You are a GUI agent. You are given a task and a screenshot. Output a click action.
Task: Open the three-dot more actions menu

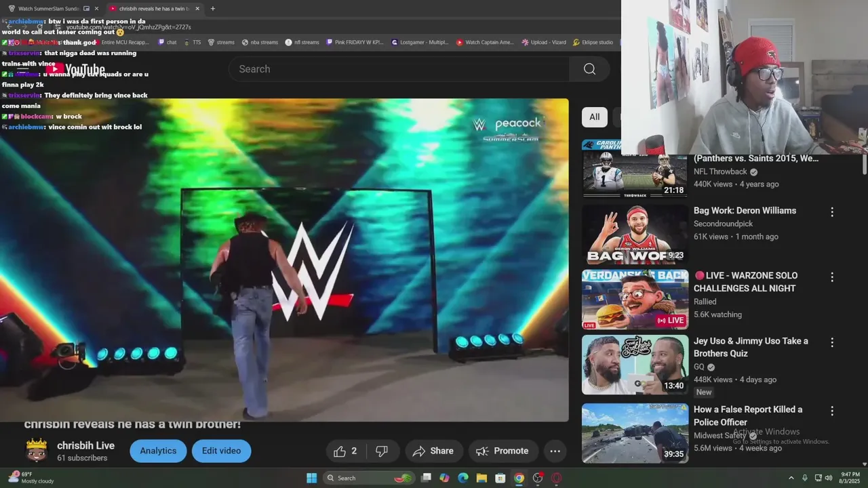(555, 451)
